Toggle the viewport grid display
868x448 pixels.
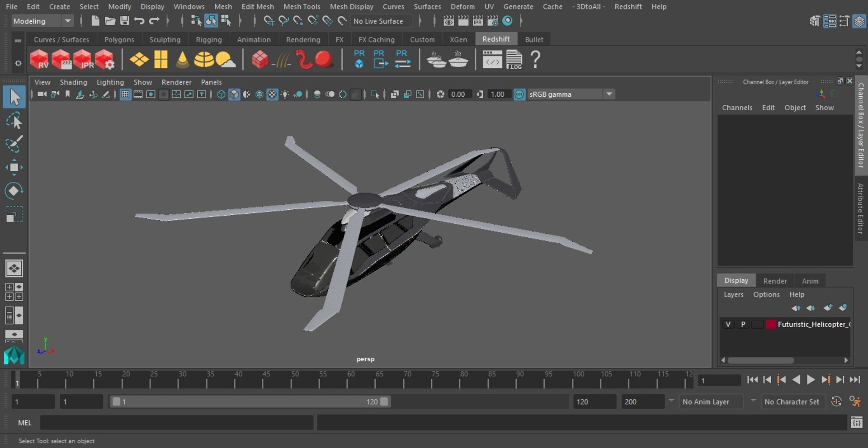[125, 94]
